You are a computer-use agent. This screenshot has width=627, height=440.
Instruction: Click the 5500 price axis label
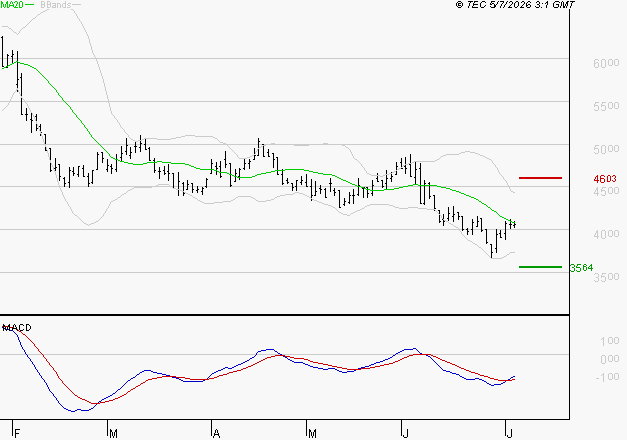click(606, 106)
